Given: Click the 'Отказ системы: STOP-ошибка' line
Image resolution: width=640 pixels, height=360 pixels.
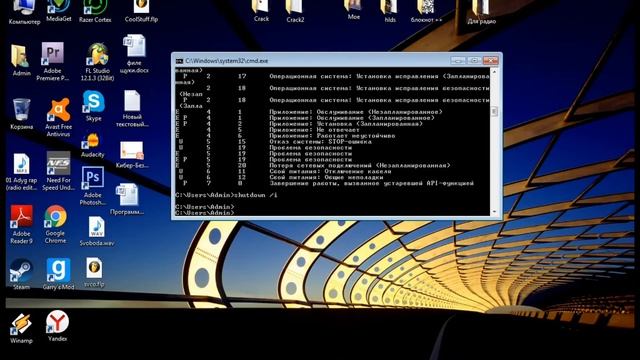Looking at the screenshot, I should pos(320,142).
